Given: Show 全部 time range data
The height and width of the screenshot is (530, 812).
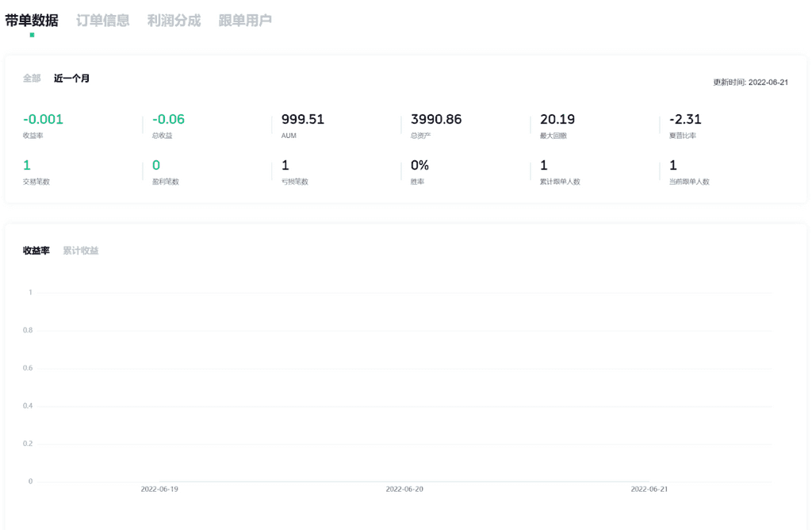Looking at the screenshot, I should click(32, 79).
